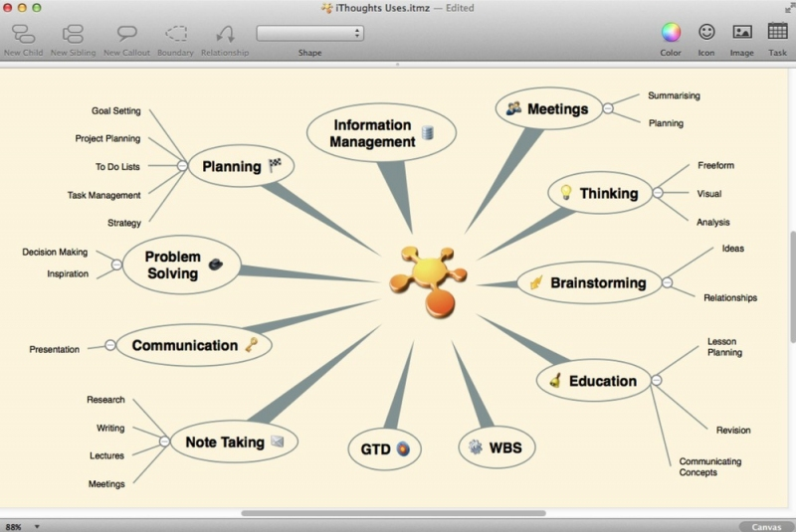Click the To Do Lists subtopic
This screenshot has width=796, height=532.
117,166
